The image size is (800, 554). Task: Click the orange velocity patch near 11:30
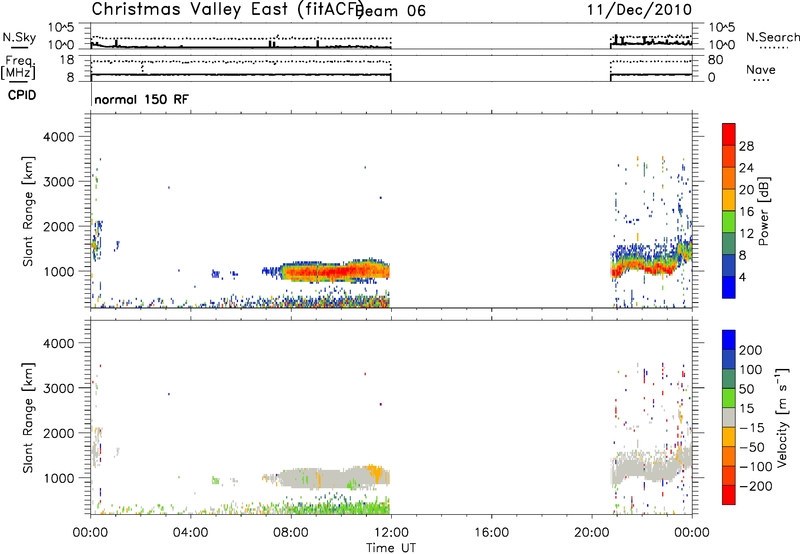coord(376,472)
